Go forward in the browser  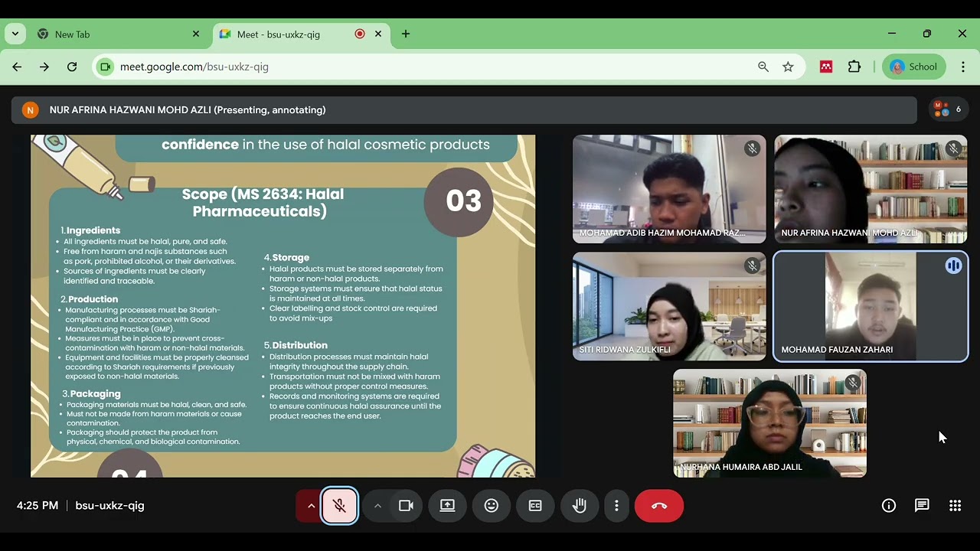44,67
